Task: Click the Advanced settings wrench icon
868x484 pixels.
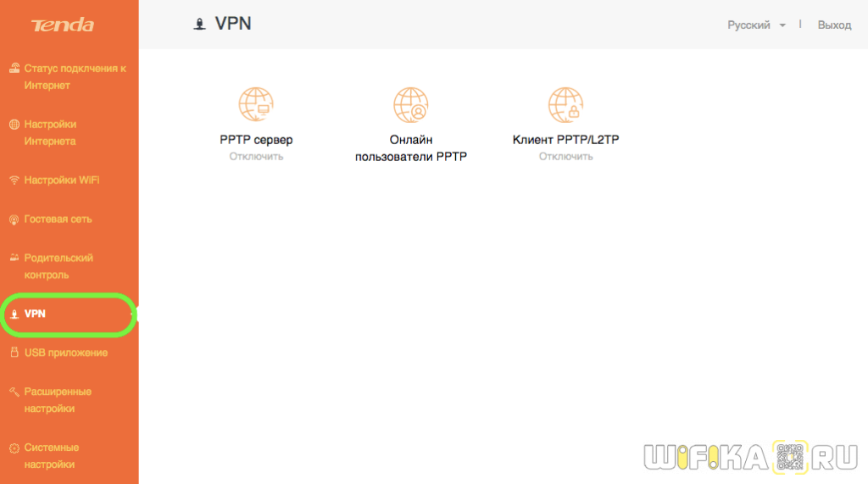Action: 14,392
